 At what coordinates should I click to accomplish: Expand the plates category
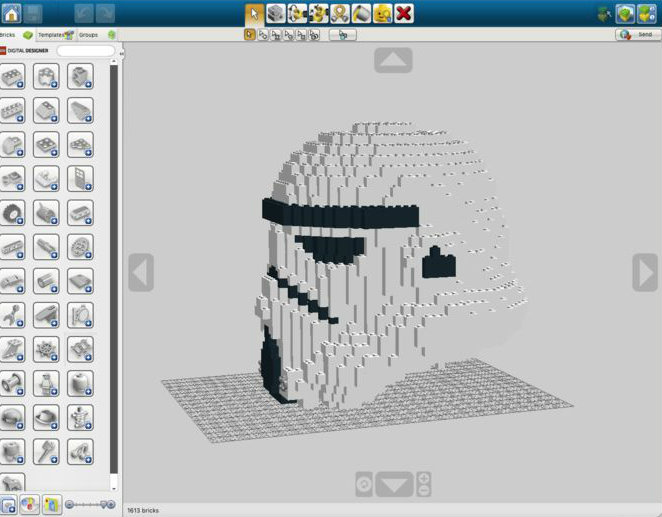(46, 145)
